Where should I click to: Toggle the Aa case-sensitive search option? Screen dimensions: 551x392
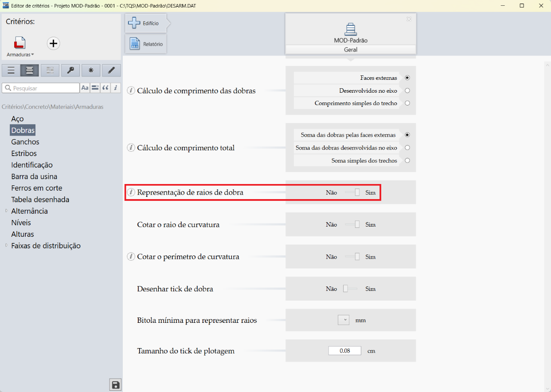(85, 88)
